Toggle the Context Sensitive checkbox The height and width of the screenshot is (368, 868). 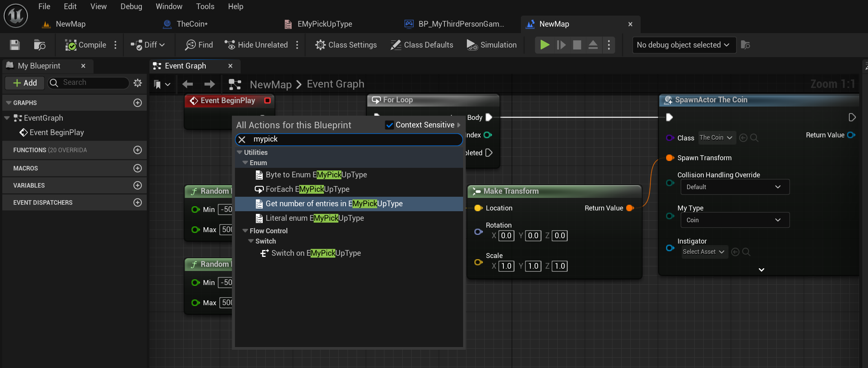pos(389,125)
